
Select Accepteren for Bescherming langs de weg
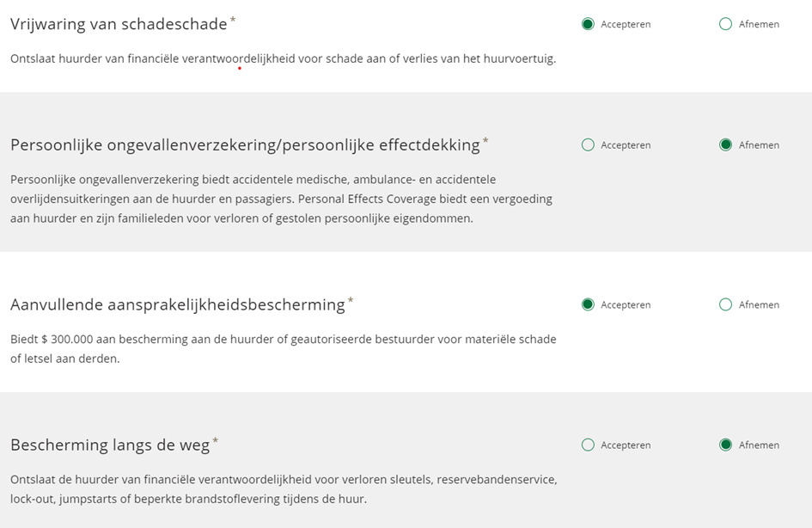588,445
